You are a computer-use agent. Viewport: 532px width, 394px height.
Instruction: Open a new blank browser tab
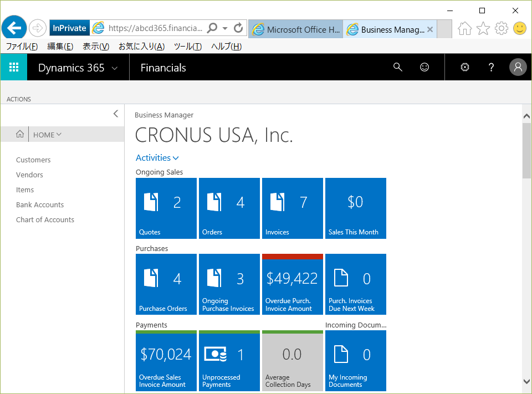444,29
